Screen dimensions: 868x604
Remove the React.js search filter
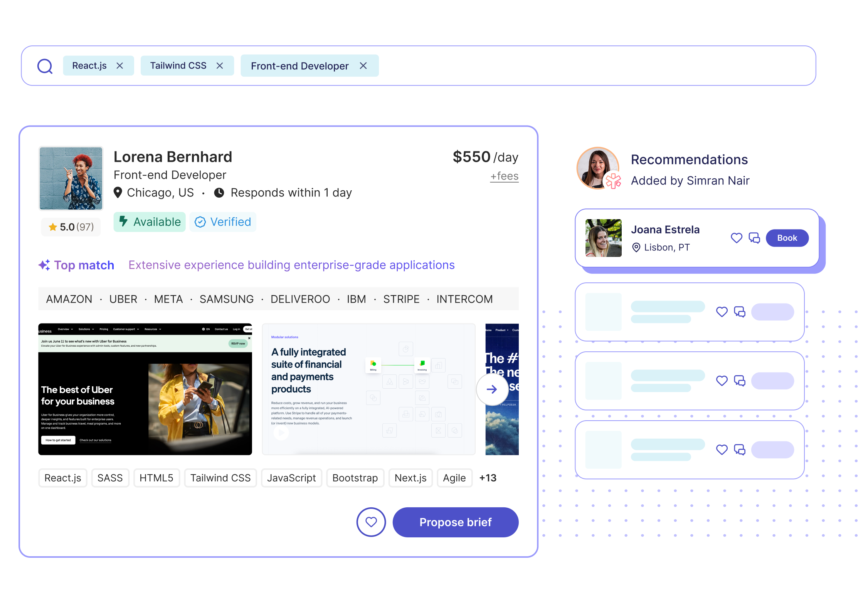[120, 66]
